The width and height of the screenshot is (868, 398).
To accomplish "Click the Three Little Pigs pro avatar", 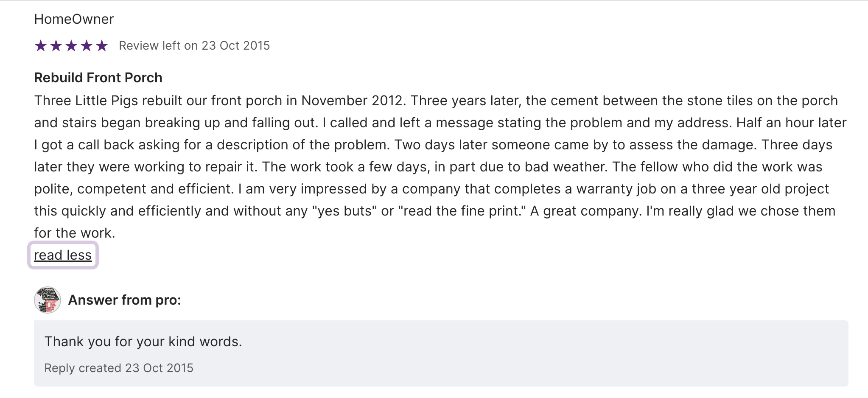I will point(48,300).
